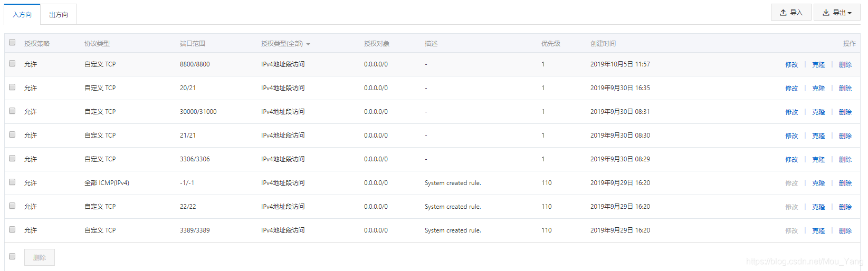The width and height of the screenshot is (868, 271).
Task: Click 克隆 for the 20/21 rule
Action: 818,89
